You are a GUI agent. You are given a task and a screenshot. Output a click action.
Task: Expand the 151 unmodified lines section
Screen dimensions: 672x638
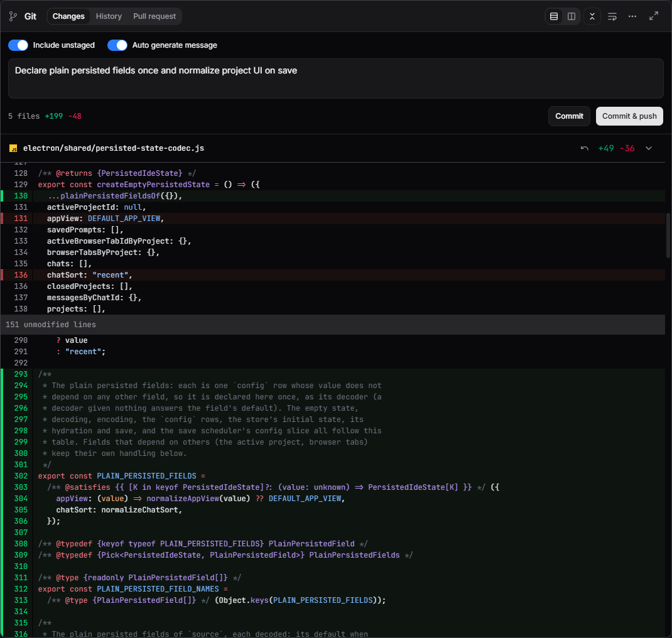tap(333, 325)
